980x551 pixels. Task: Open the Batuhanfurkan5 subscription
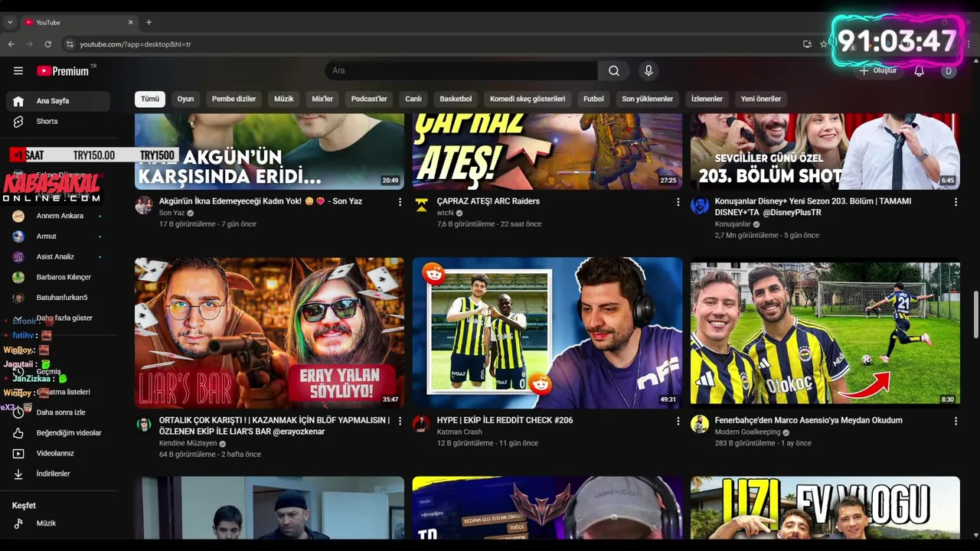coord(58,298)
